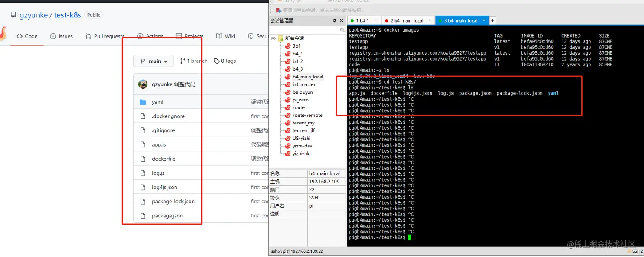The width and height of the screenshot is (644, 257).
Task: Select the 所有会话 folder
Action: (294, 38)
